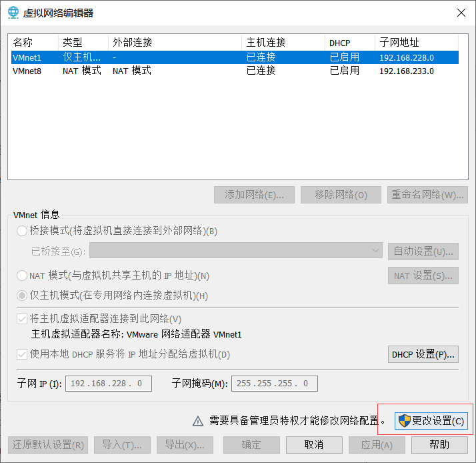The width and height of the screenshot is (476, 463).
Task: Click the 移除网络(O) button
Action: click(341, 195)
